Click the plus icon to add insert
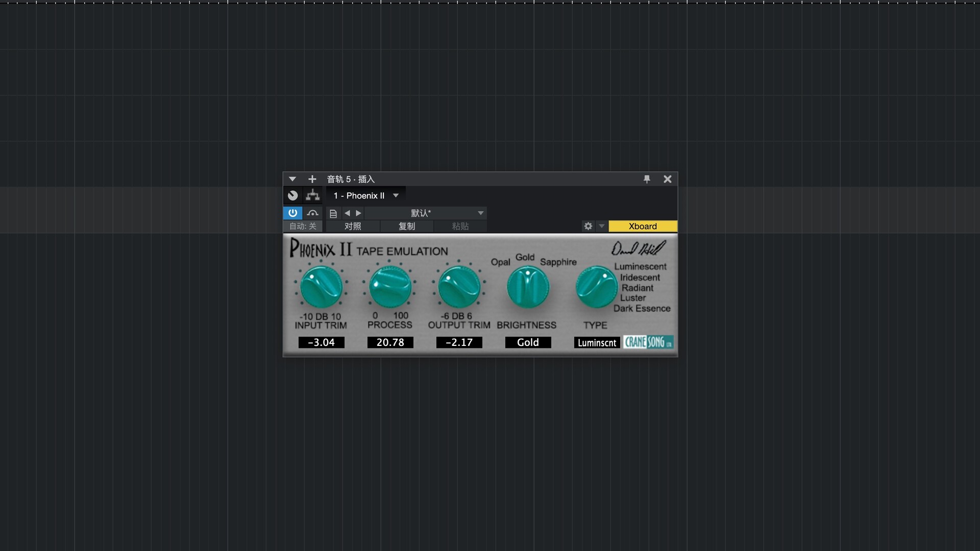980x551 pixels. point(312,179)
